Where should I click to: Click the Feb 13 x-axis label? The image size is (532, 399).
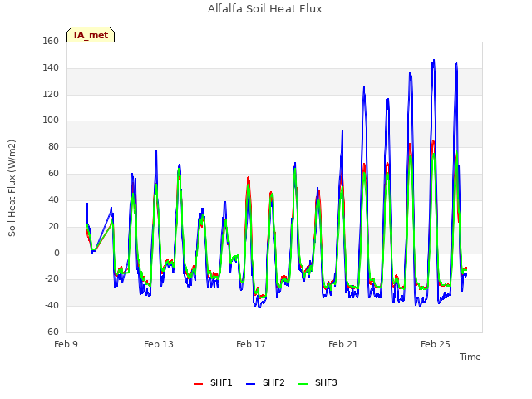[x=159, y=344]
